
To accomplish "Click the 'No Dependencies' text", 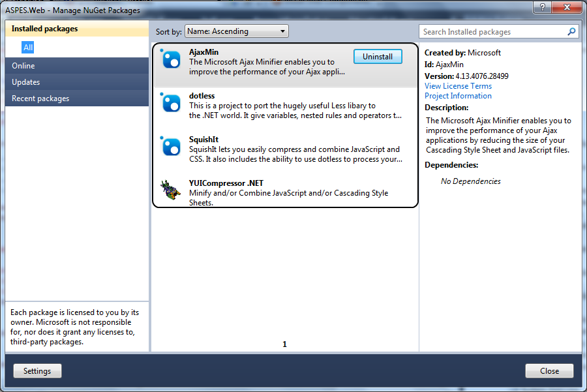I will pyautogui.click(x=470, y=181).
